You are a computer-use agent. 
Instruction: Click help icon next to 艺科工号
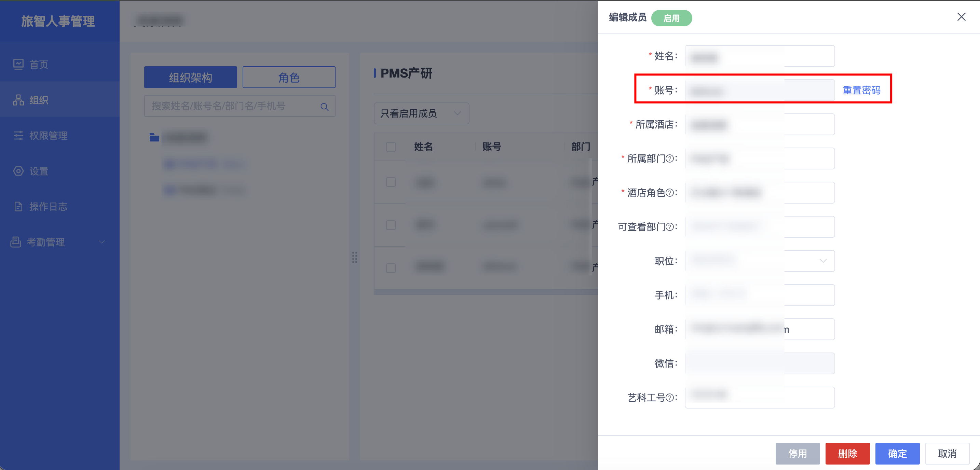(670, 398)
